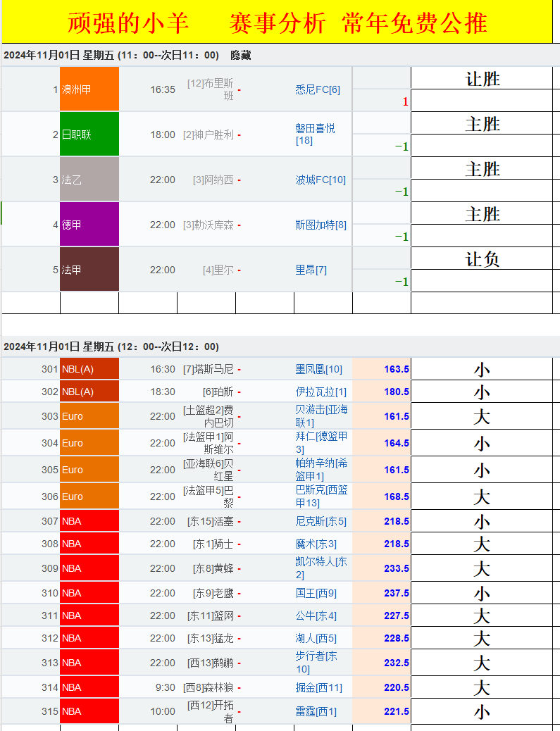
Task: Click the 227.5 total points value
Action: point(397,616)
